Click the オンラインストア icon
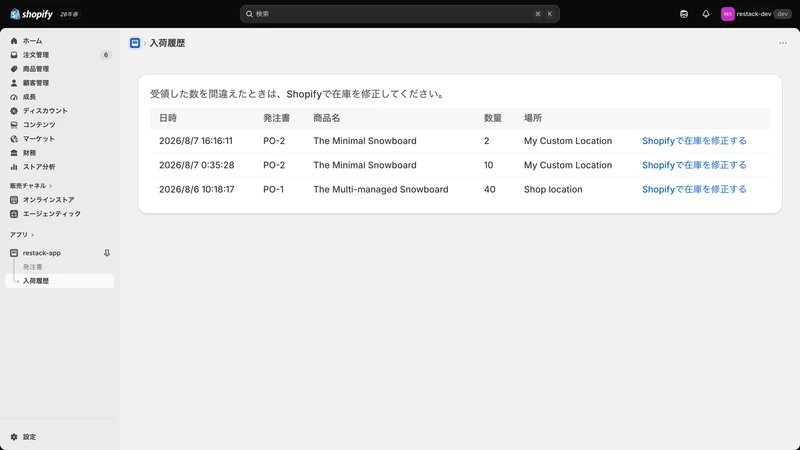The height and width of the screenshot is (450, 800). 14,200
